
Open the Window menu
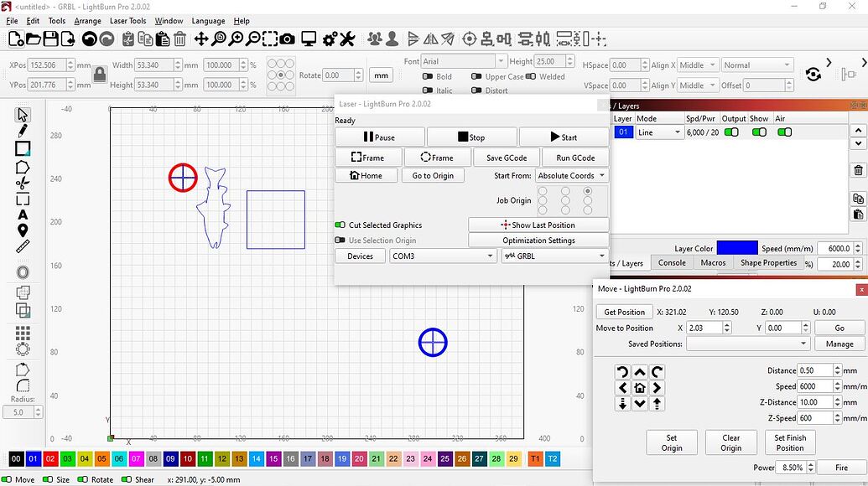[169, 21]
